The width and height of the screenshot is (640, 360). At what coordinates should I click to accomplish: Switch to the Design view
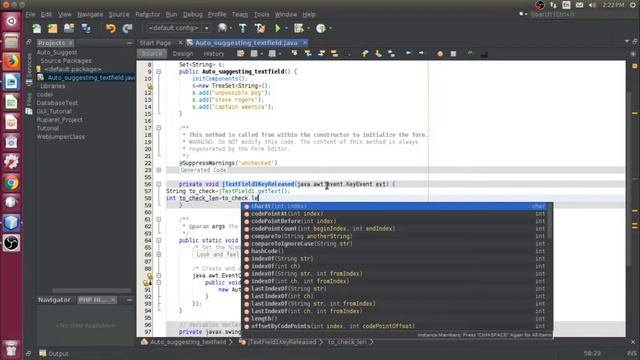coord(183,54)
